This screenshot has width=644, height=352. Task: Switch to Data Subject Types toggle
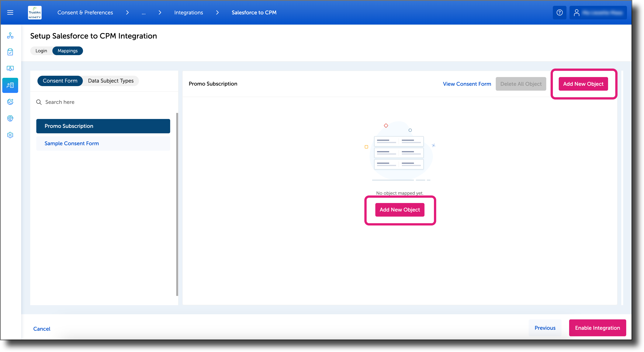[111, 81]
